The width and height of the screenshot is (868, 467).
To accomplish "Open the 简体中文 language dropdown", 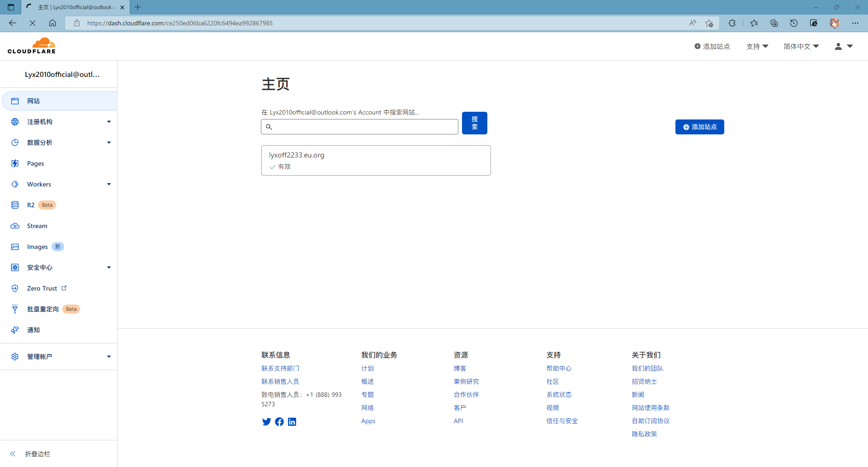I will pos(801,47).
